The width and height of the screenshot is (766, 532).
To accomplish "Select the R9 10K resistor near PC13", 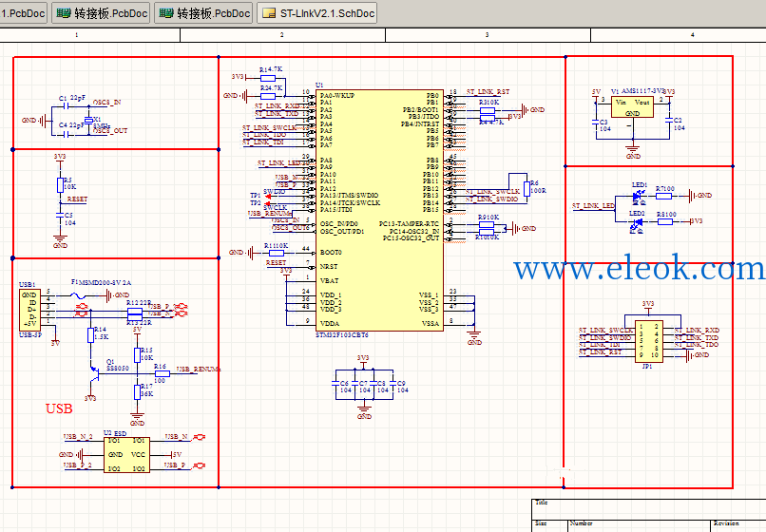I will 487,225.
